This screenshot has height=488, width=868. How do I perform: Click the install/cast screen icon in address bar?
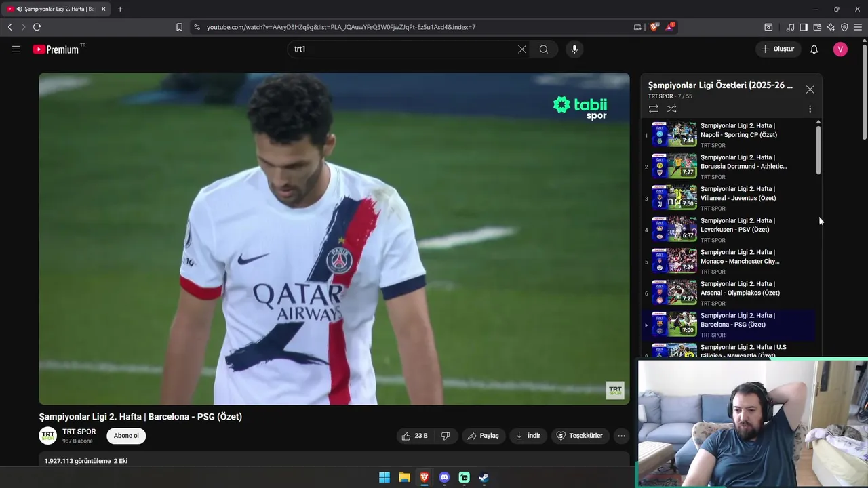tap(637, 27)
